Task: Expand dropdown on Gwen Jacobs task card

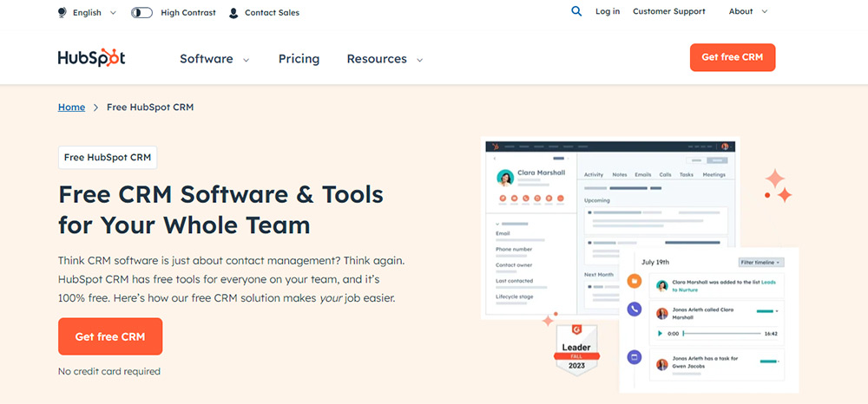Action: pyautogui.click(x=779, y=362)
